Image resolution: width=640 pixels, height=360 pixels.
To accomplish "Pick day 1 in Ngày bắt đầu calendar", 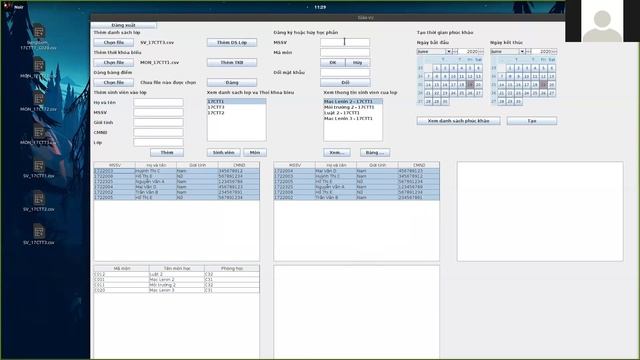I will (x=436, y=68).
